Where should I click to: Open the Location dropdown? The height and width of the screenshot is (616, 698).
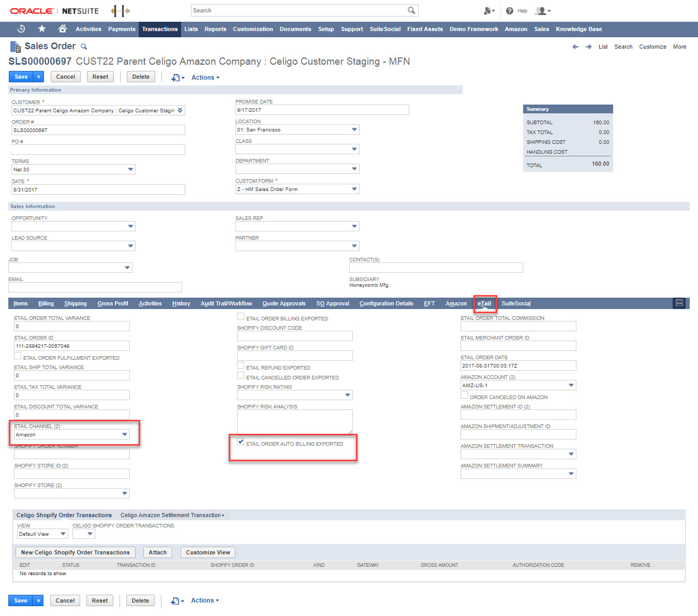pyautogui.click(x=354, y=129)
